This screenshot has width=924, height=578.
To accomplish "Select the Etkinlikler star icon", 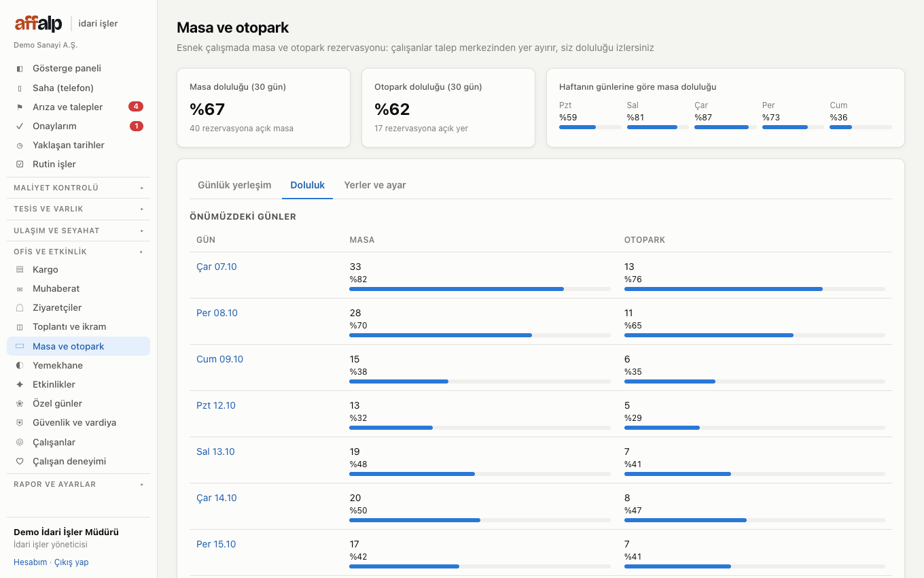I will 20,385.
